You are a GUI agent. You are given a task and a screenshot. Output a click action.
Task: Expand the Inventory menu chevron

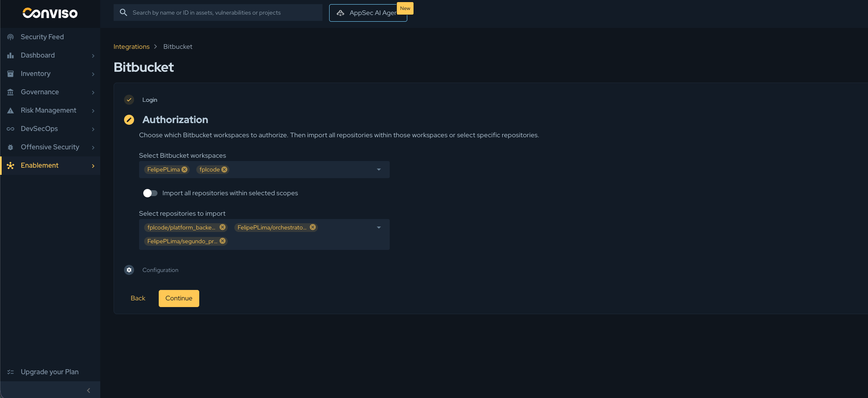[x=93, y=74]
